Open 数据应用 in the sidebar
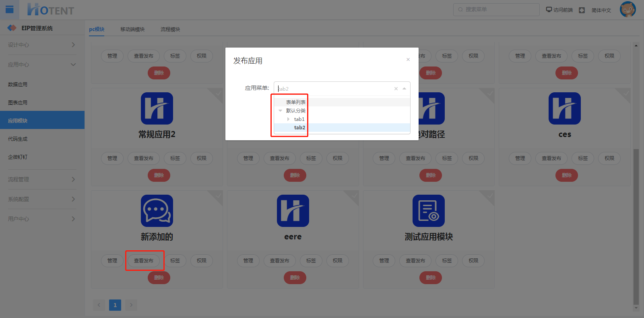This screenshot has height=318, width=644. [x=42, y=85]
